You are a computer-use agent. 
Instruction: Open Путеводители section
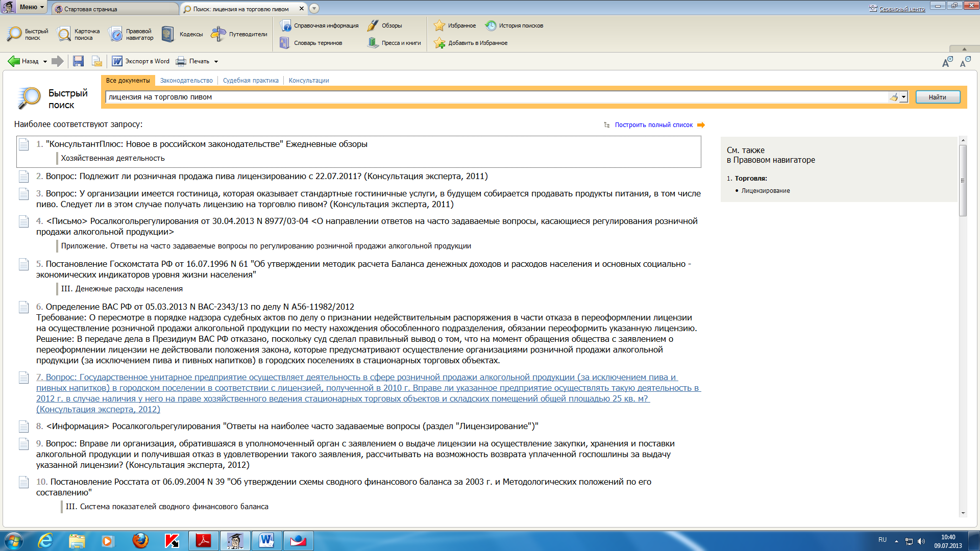tap(239, 34)
